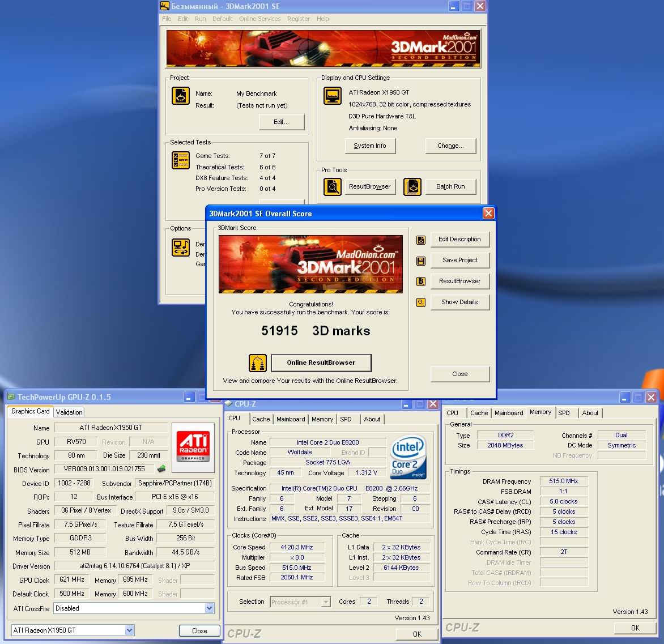664x644 pixels.
Task: Click the 3DMark2001 SE title bar icon
Action: (x=165, y=6)
